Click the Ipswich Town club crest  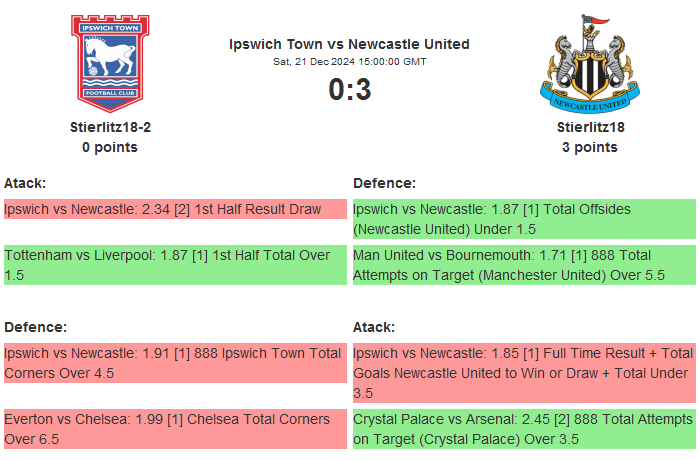pyautogui.click(x=110, y=62)
